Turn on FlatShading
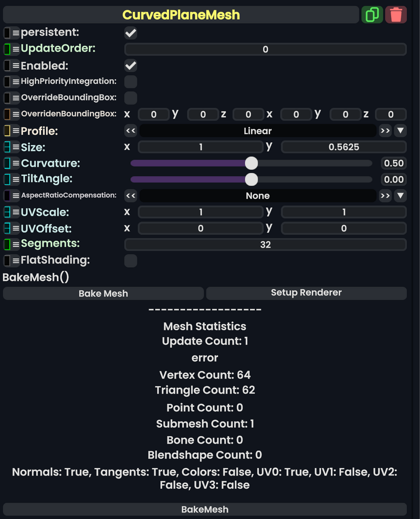The image size is (420, 519). pos(130,260)
